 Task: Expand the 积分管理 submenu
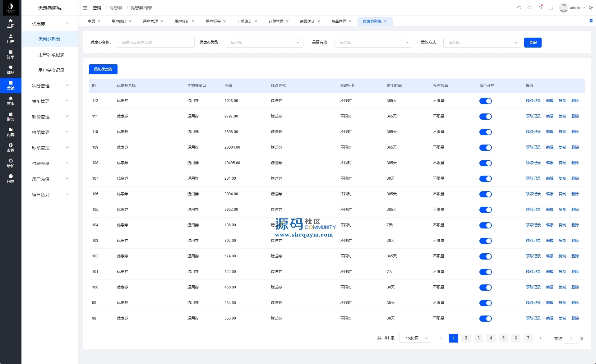click(x=50, y=86)
